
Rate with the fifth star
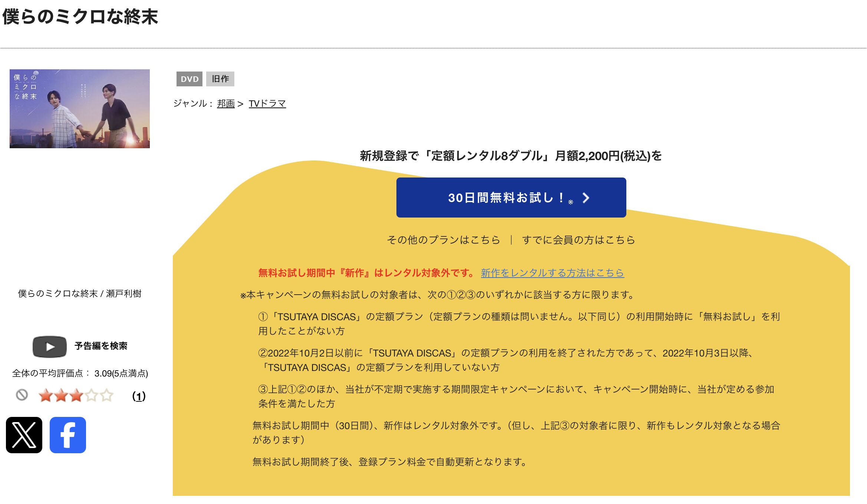107,395
